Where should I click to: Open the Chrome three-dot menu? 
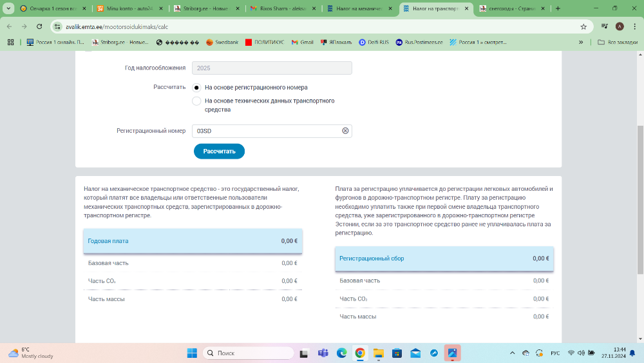point(634,26)
